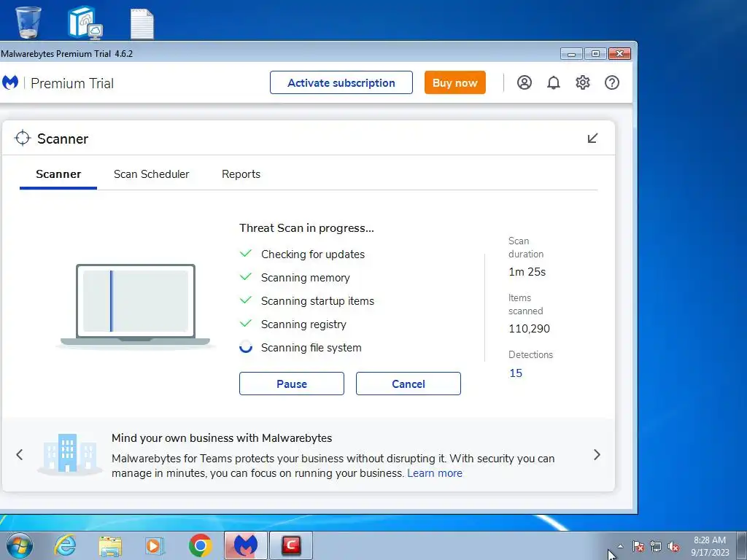Click 'Mind your own business with Malwarebytes' heading
The height and width of the screenshot is (560, 747).
[x=222, y=438]
